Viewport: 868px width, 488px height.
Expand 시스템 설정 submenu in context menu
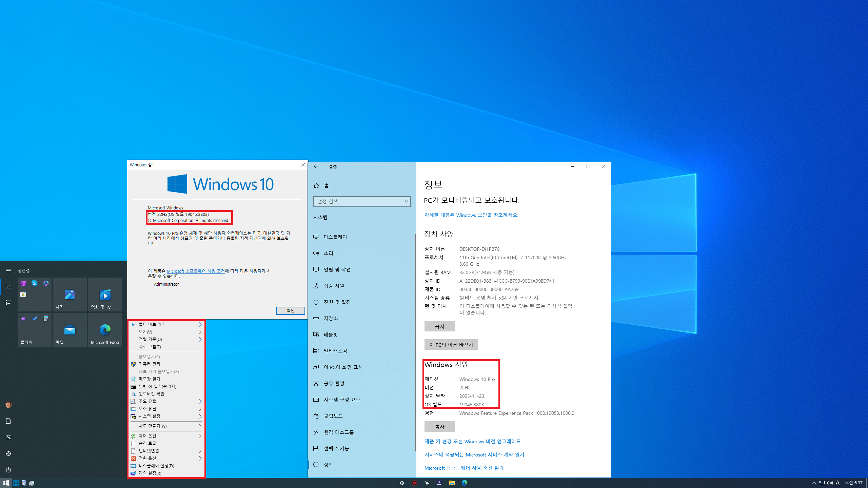(166, 416)
